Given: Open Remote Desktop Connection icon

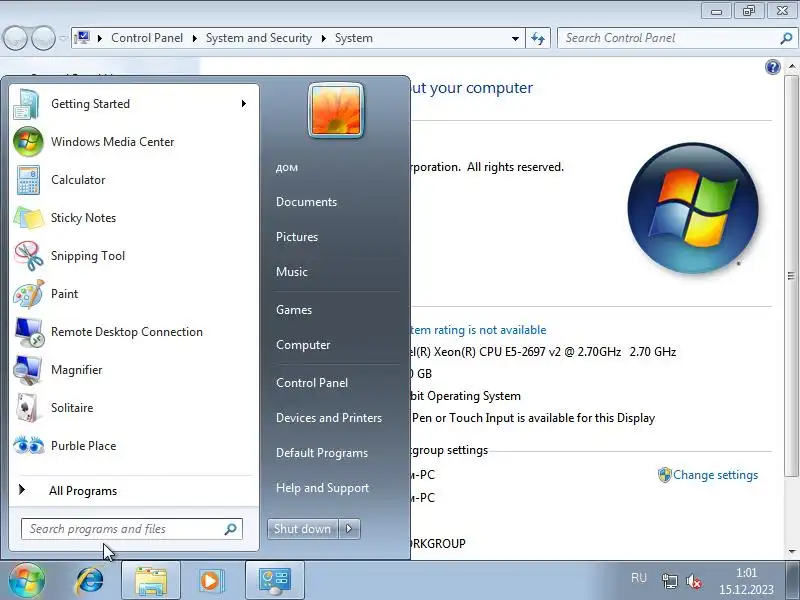Looking at the screenshot, I should (x=29, y=332).
